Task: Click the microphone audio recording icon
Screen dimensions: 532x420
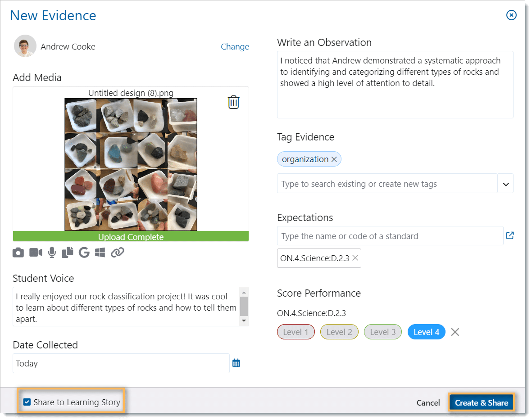Action: (x=52, y=253)
